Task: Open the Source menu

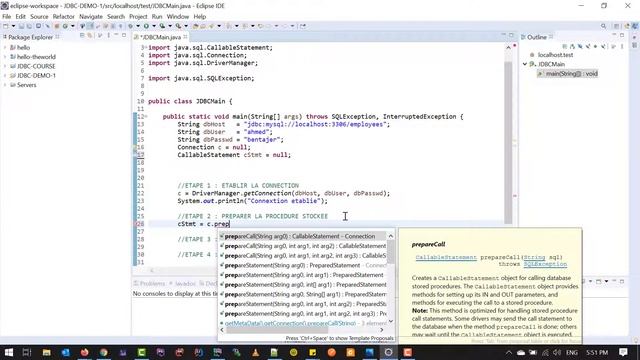Action: (x=39, y=17)
